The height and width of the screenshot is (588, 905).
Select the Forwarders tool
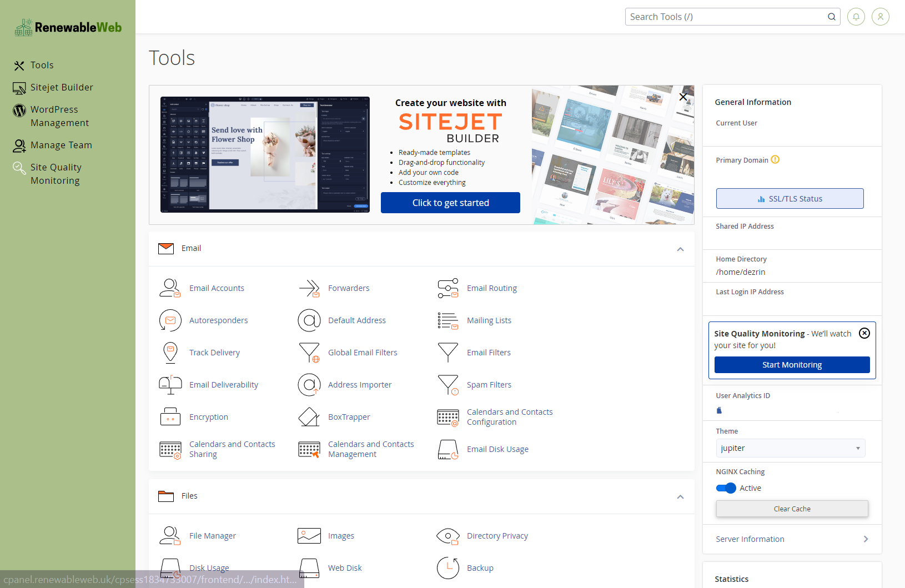click(349, 288)
